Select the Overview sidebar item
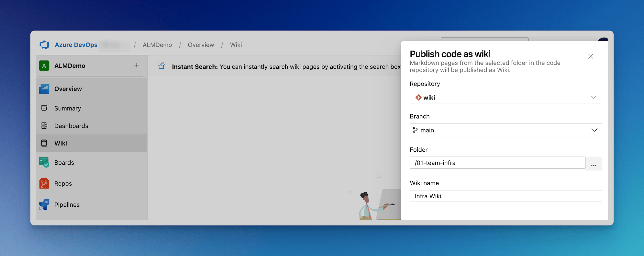The height and width of the screenshot is (256, 644). tap(92, 89)
